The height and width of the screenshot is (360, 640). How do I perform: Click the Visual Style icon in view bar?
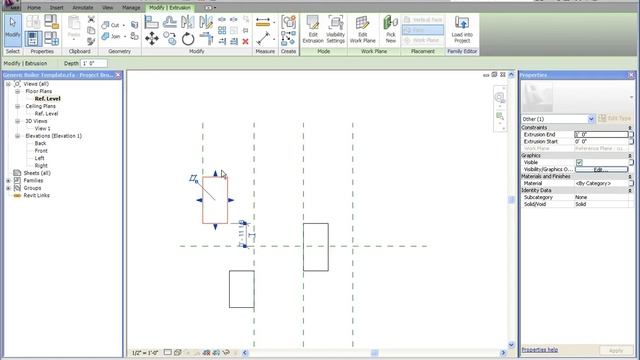point(178,352)
